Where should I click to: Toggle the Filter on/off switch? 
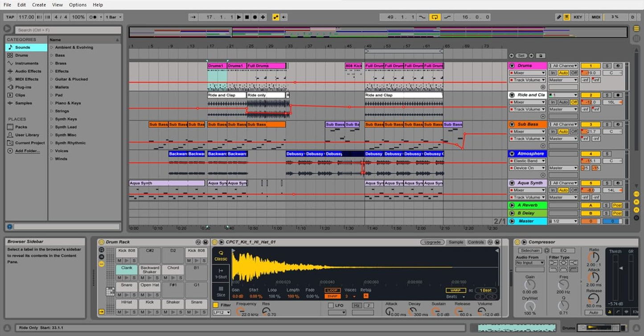point(216,305)
